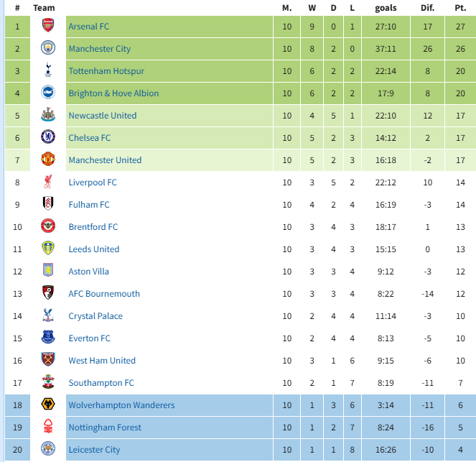
Task: Click the Crystal Palace crest icon
Action: coord(48,316)
